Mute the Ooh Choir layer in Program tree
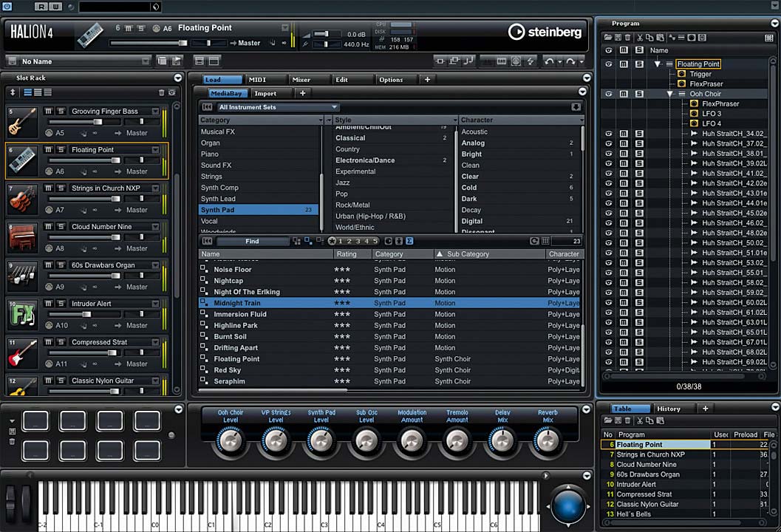 (x=624, y=94)
